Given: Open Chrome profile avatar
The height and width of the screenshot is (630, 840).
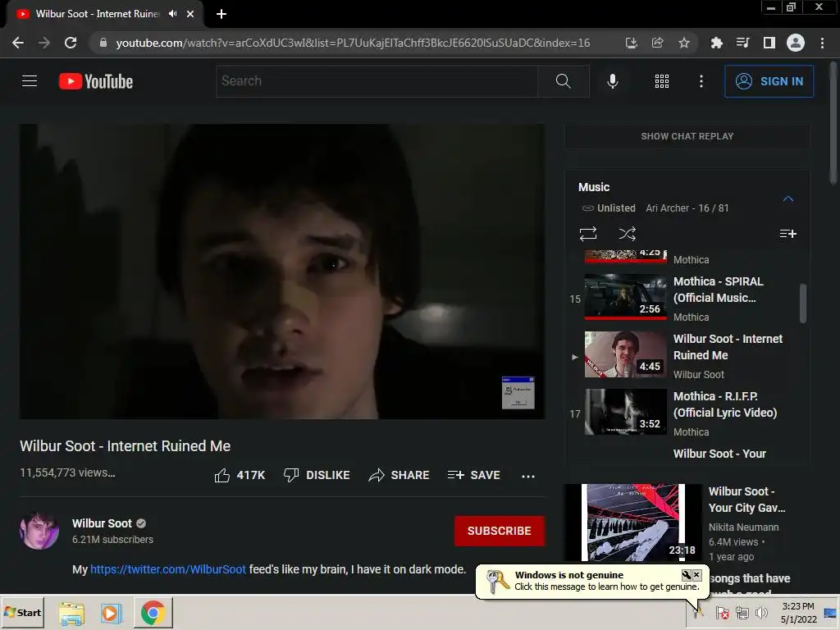Looking at the screenshot, I should tap(795, 43).
